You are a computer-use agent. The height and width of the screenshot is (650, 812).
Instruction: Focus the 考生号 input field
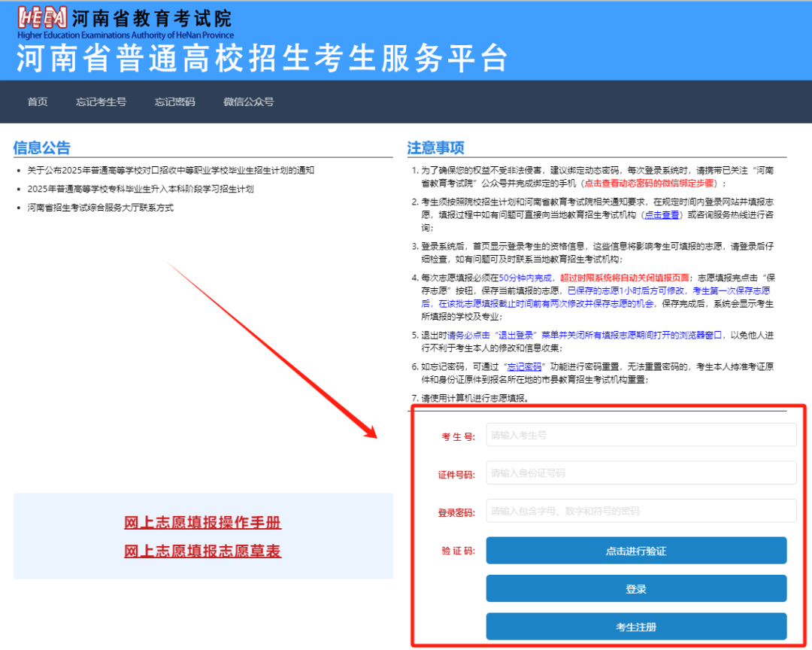(x=641, y=435)
